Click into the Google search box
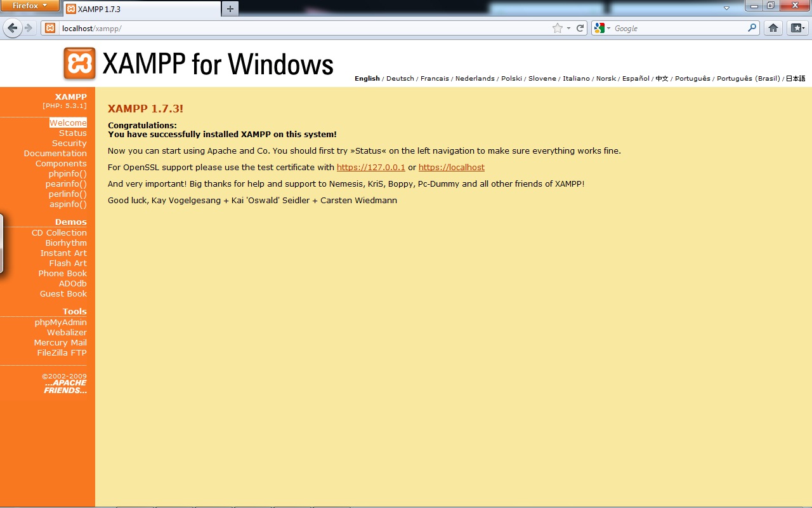 pyautogui.click(x=679, y=28)
